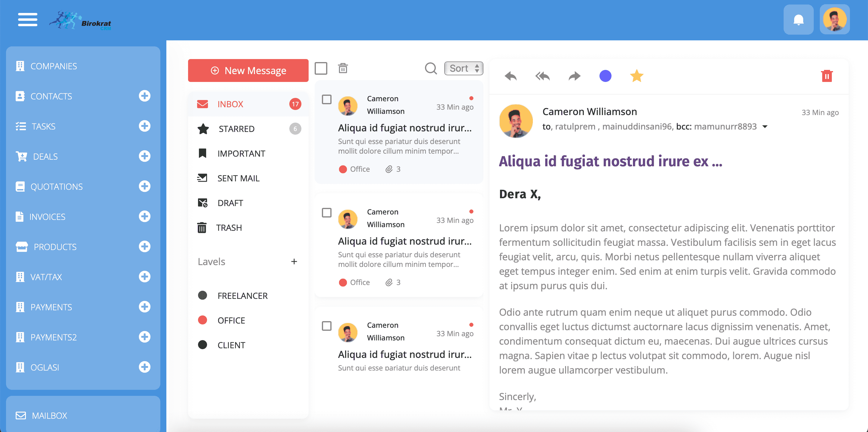Add new product with plus icon
The image size is (868, 432).
click(145, 246)
